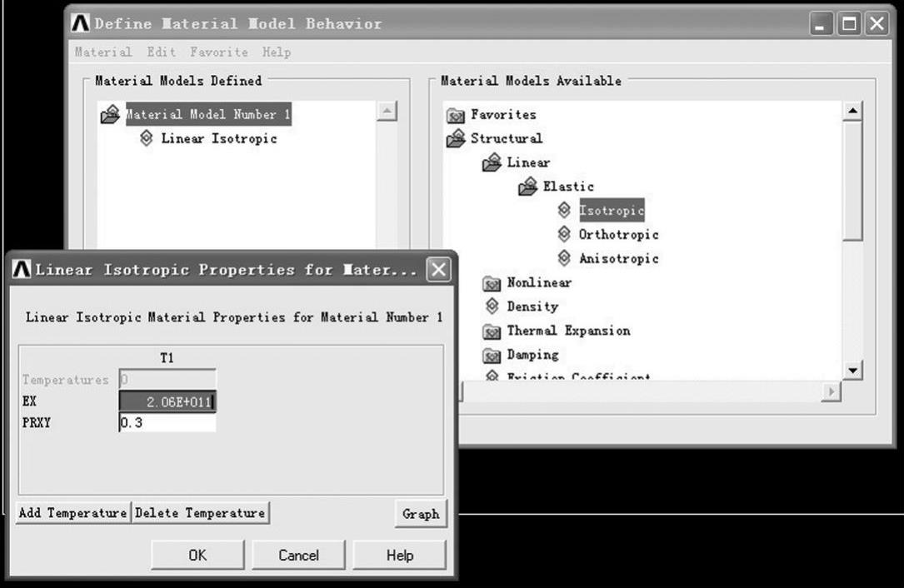Click the diamond icon beside Isotropic
Image resolution: width=904 pixels, height=588 pixels.
(x=564, y=211)
